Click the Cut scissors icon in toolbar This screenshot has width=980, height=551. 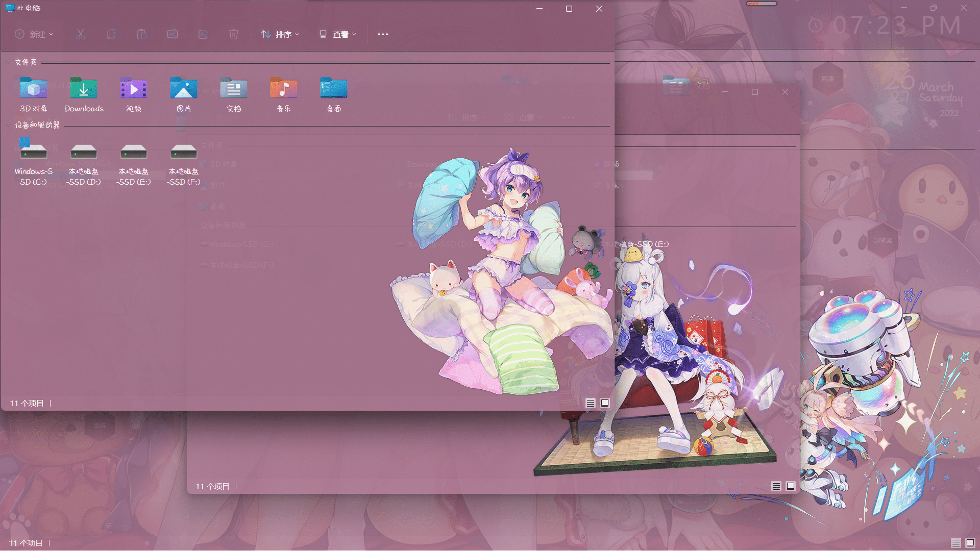pos(80,34)
